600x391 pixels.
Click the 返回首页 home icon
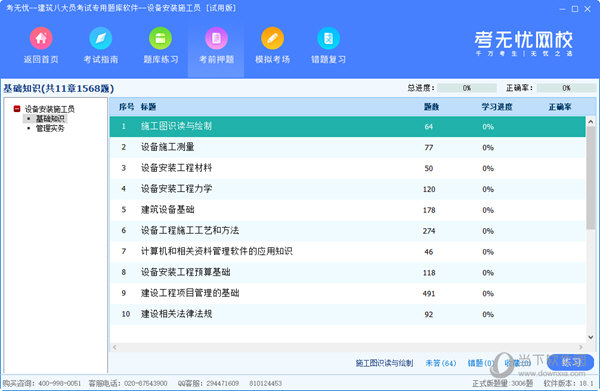[41, 38]
